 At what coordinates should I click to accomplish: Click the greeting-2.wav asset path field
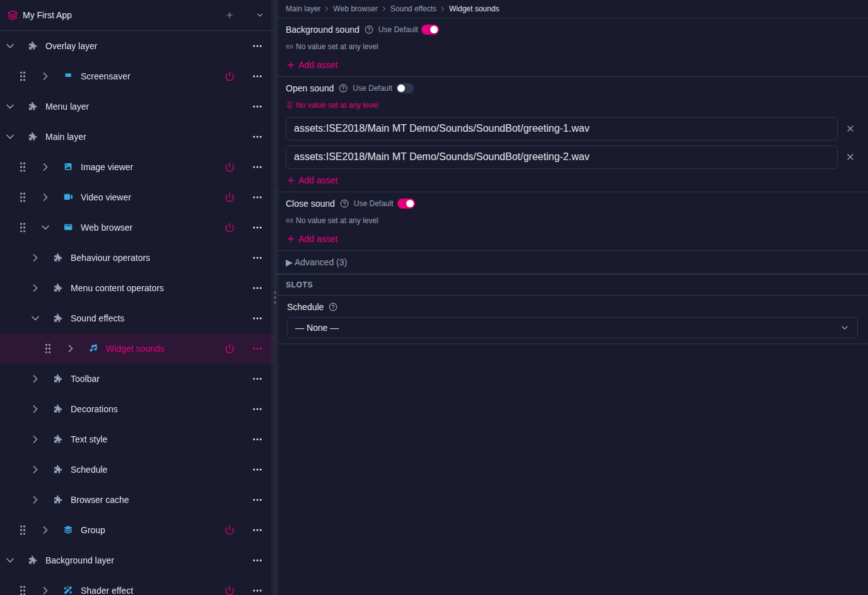click(561, 157)
